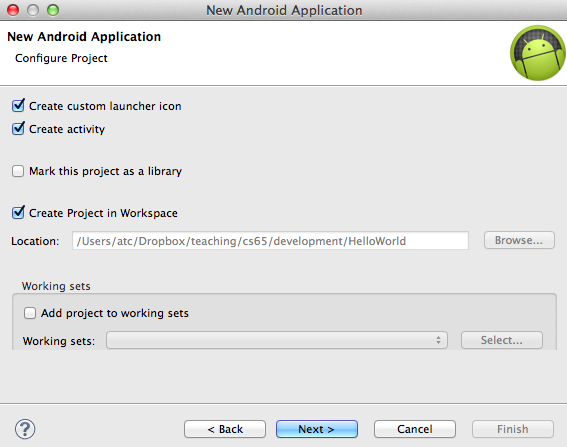Click the New Android Application title bar
This screenshot has width=567, height=447.
click(284, 10)
